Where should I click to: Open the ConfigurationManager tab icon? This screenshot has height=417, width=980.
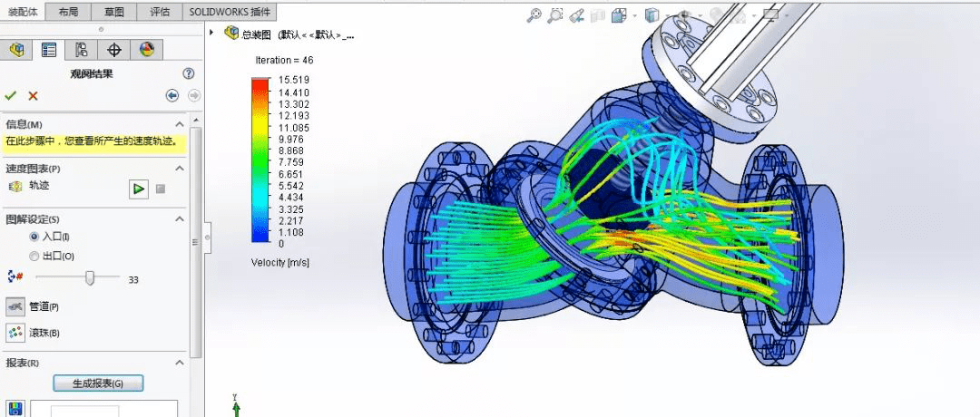(x=82, y=50)
